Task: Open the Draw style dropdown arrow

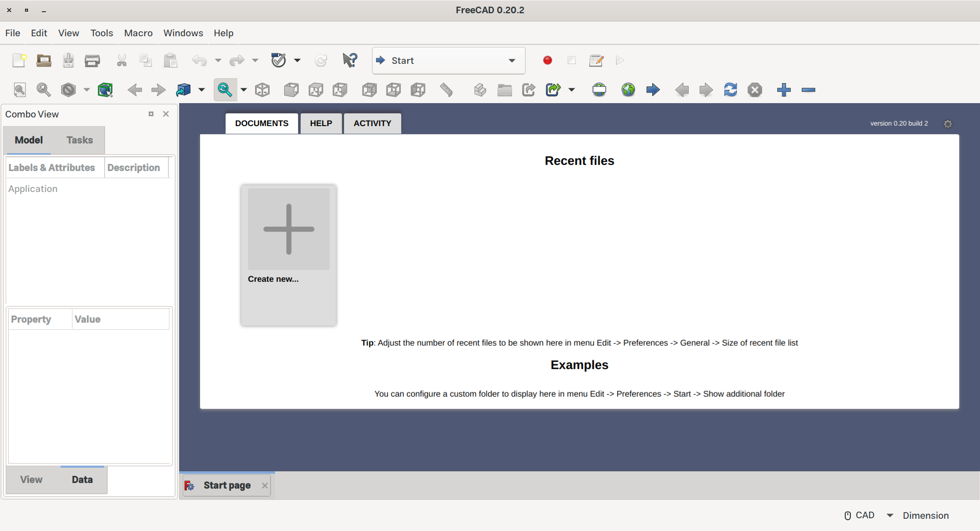Action: coord(86,90)
